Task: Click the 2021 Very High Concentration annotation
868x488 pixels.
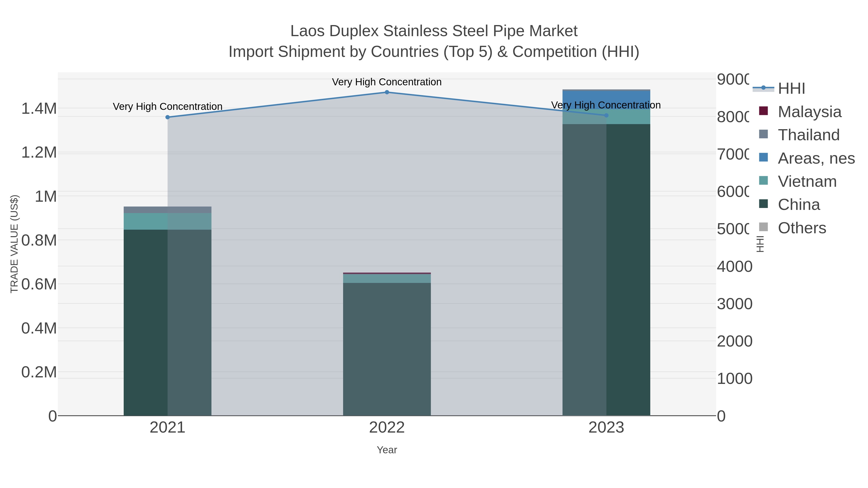Action: click(x=168, y=107)
